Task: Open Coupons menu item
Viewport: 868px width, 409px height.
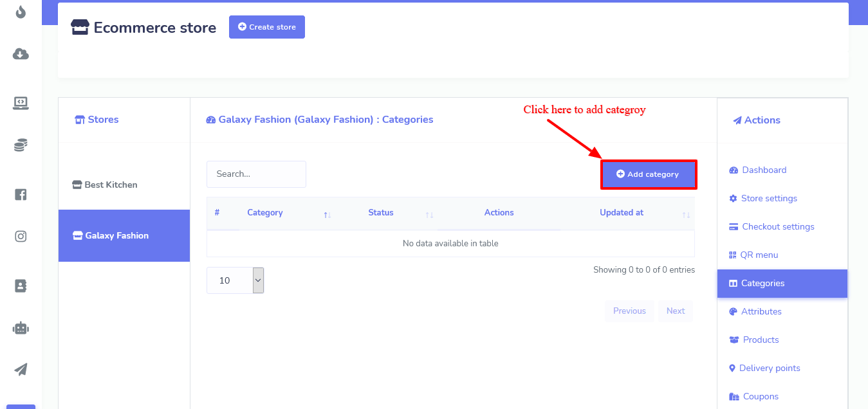Action: pos(782,396)
